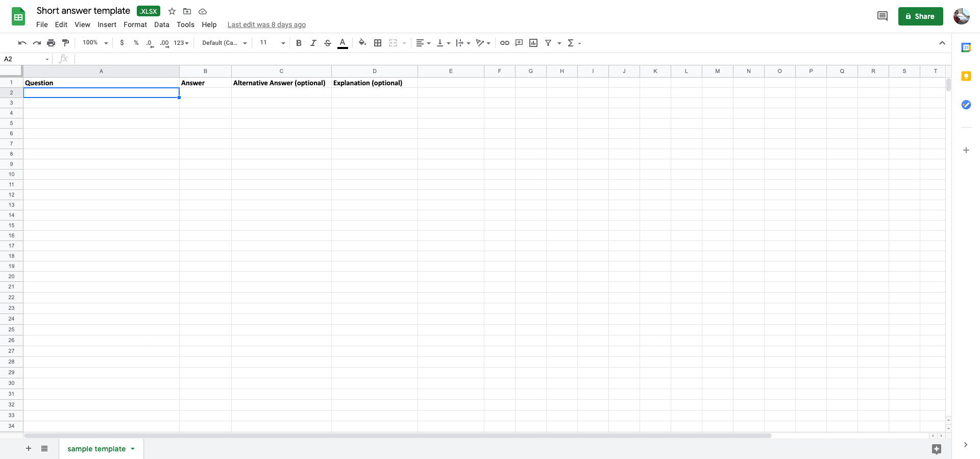The image size is (980, 459).
Task: Open the borders tool
Action: click(x=378, y=43)
